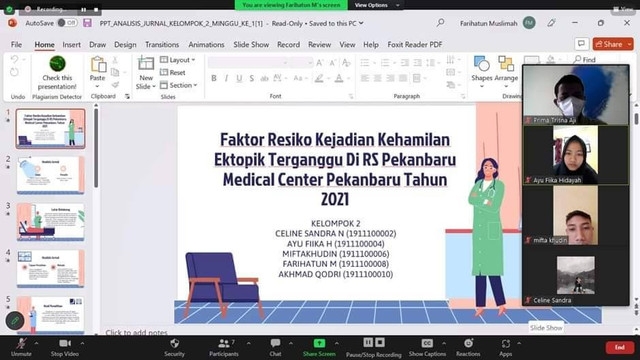Click to add notes field
This screenshot has height=360, width=640.
click(136, 332)
